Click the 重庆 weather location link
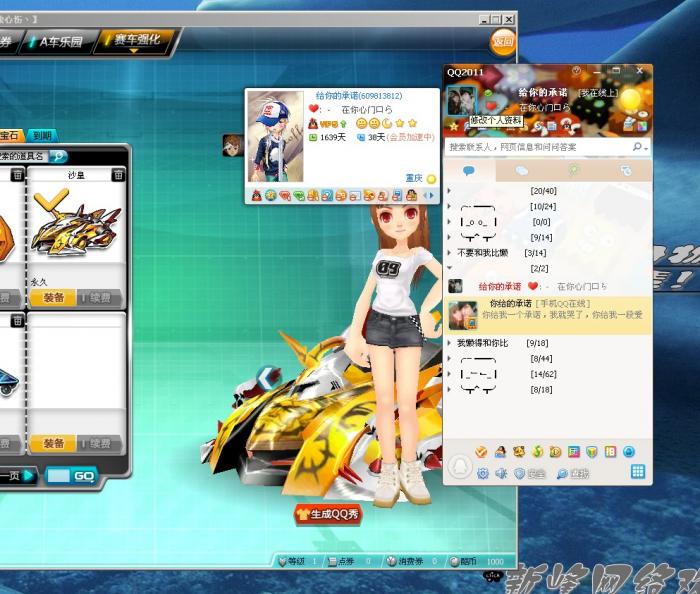700x594 pixels. pyautogui.click(x=413, y=178)
